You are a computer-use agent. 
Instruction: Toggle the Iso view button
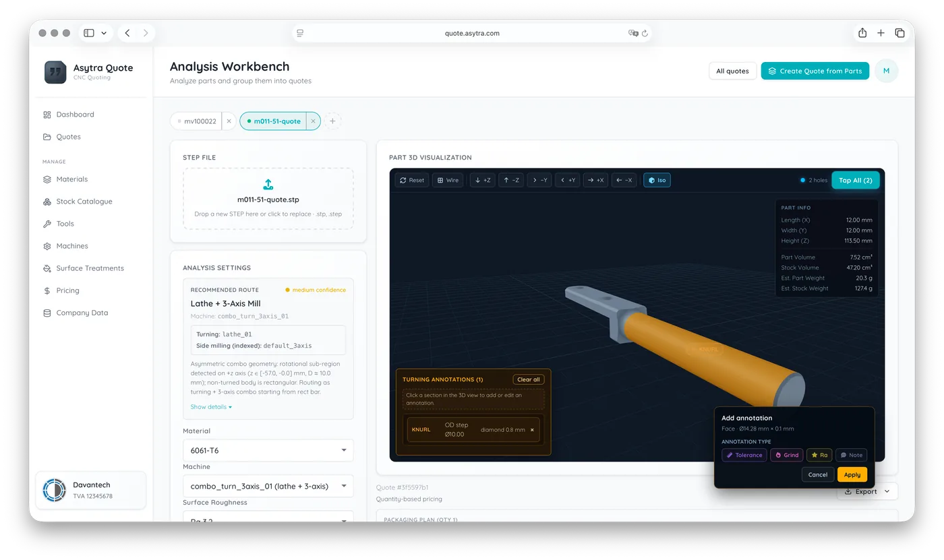[657, 180]
